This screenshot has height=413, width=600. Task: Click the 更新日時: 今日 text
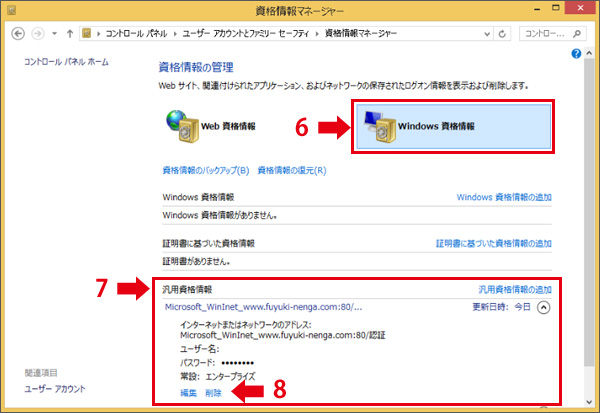[502, 307]
